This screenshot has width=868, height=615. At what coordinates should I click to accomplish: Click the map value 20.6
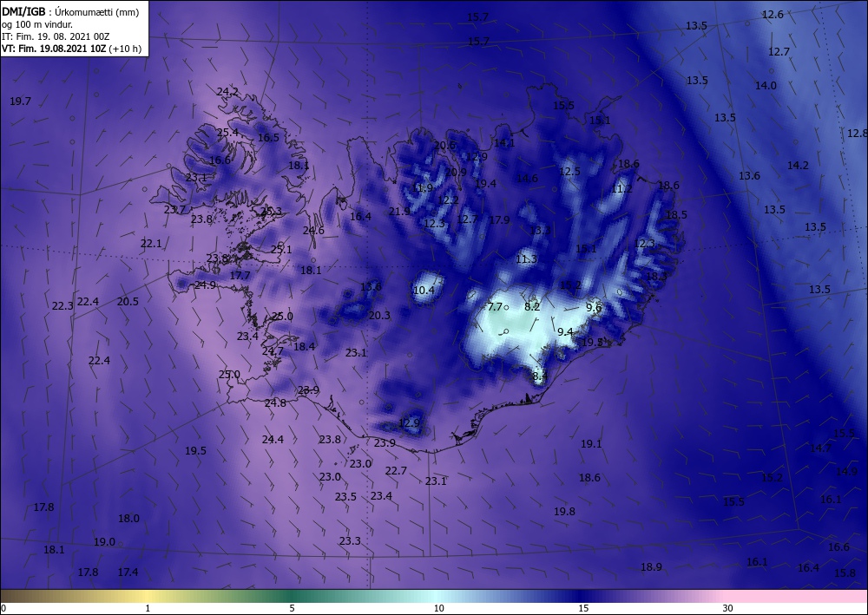tap(445, 145)
